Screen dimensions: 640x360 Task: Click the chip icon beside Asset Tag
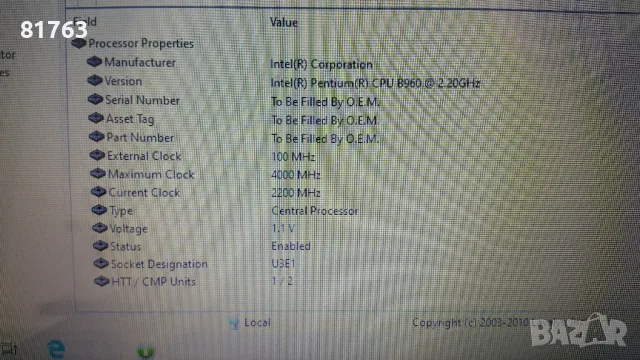pyautogui.click(x=96, y=118)
